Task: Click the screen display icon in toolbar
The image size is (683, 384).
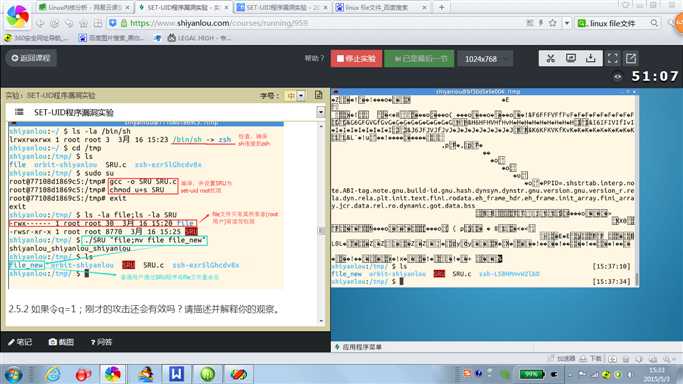Action: [571, 58]
